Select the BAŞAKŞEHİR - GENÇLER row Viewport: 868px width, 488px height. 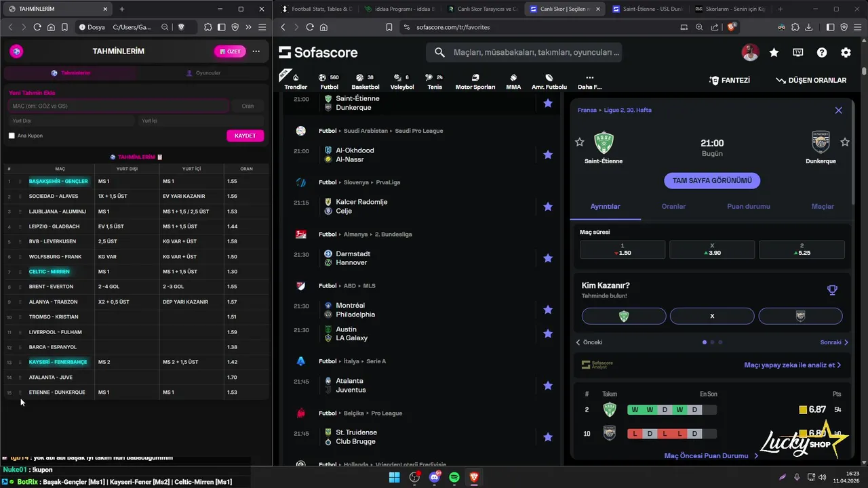(136, 181)
